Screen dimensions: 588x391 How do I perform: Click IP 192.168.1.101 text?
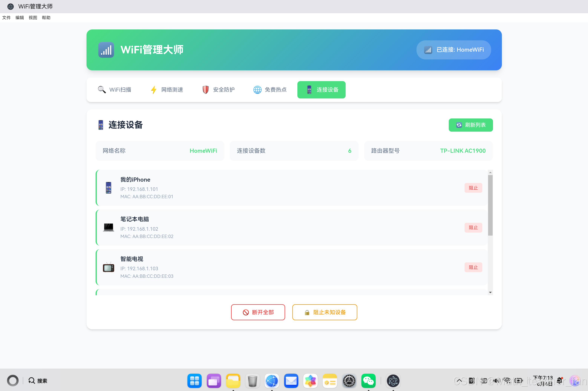coord(139,189)
